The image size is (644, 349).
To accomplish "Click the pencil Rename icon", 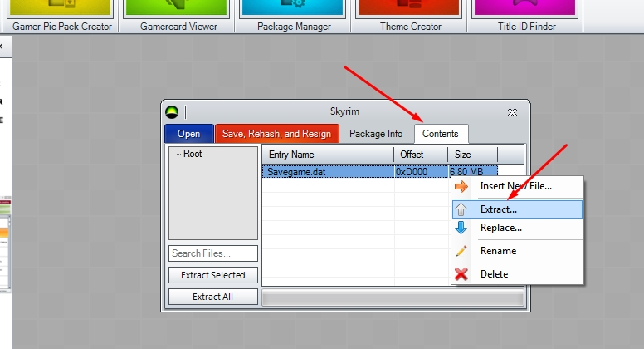I will coord(461,251).
